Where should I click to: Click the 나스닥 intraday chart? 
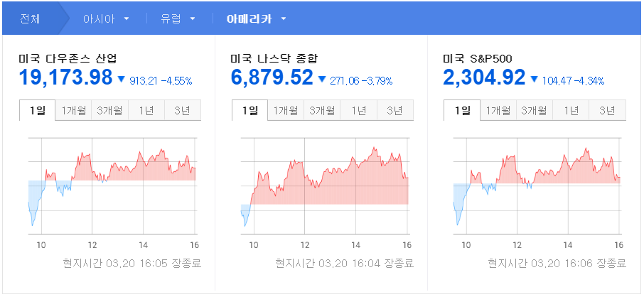coord(325,186)
